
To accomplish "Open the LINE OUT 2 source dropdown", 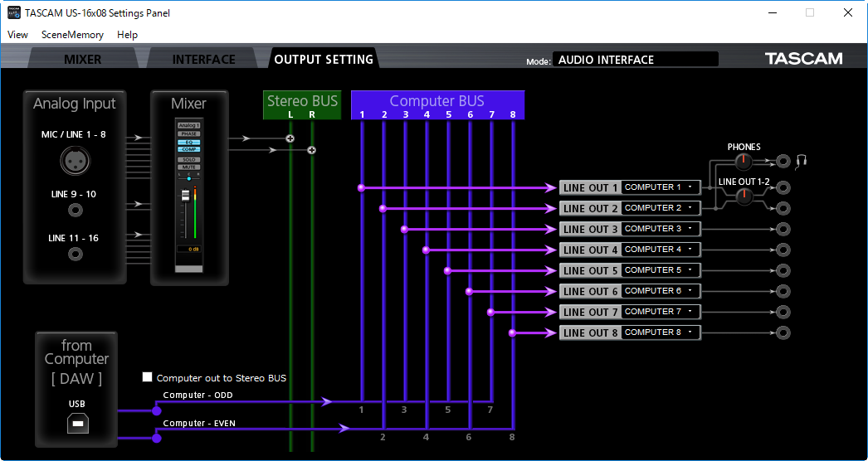I will (661, 208).
